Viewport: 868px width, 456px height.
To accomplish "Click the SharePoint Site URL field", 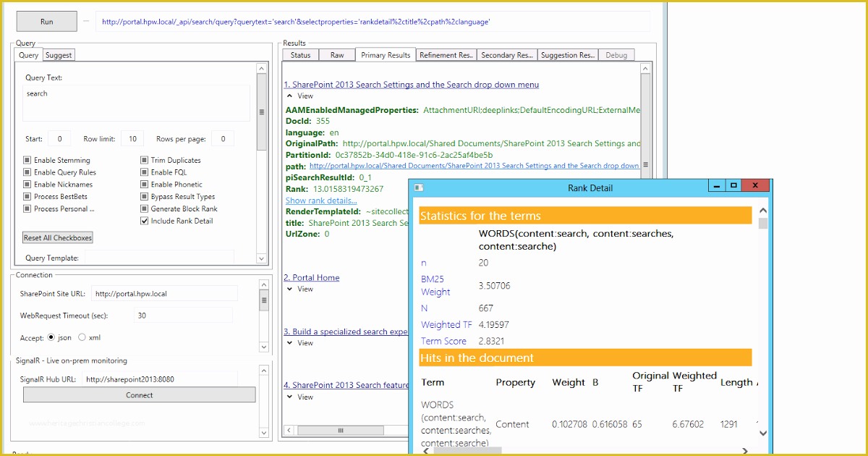I will click(x=164, y=293).
